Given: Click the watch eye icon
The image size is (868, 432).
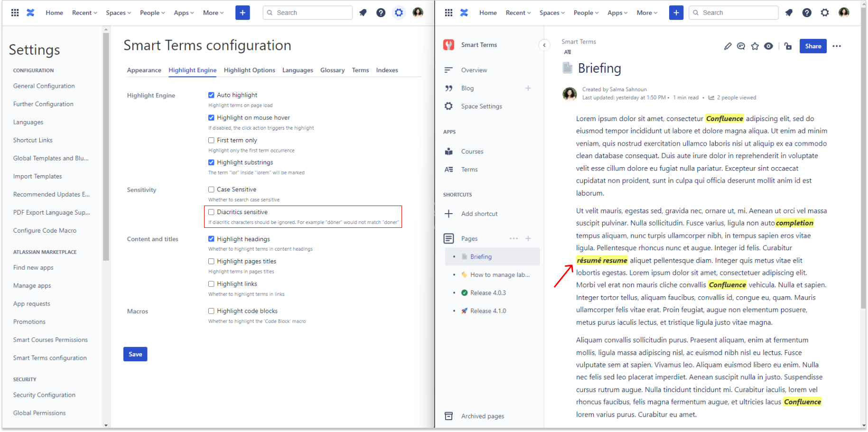Looking at the screenshot, I should pyautogui.click(x=768, y=46).
